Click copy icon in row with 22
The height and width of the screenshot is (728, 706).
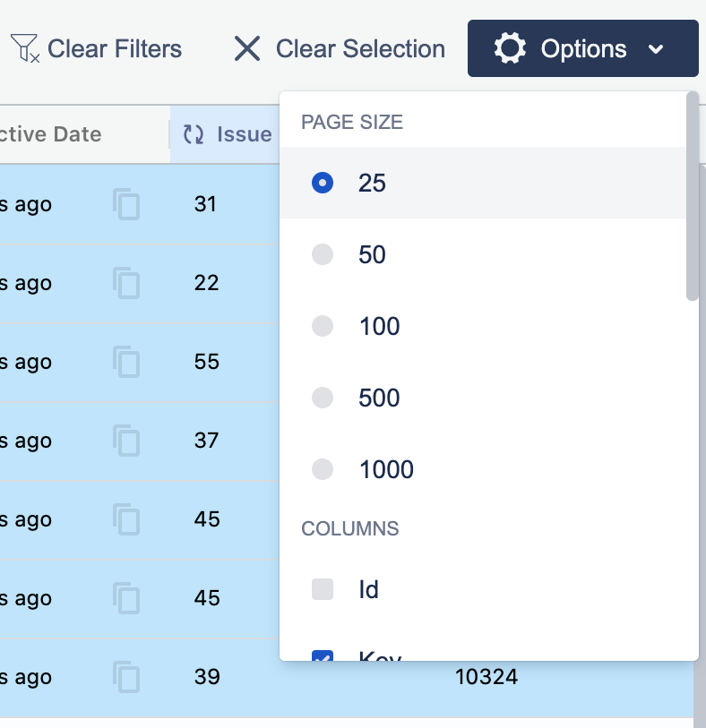coord(126,283)
